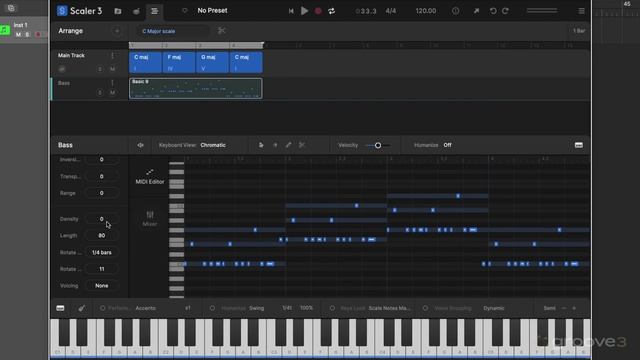Viewport: 640px width, 360px height.
Task: Edit the Transpose value field
Action: pyautogui.click(x=102, y=176)
